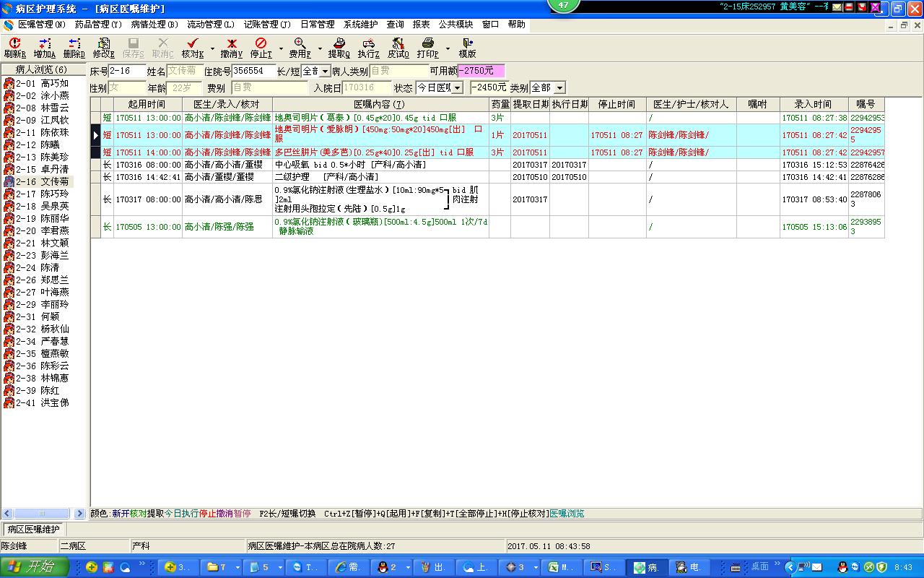Click the patient icon for 2-01 高巧如
Screen dimensions: 924x578
pos(9,84)
